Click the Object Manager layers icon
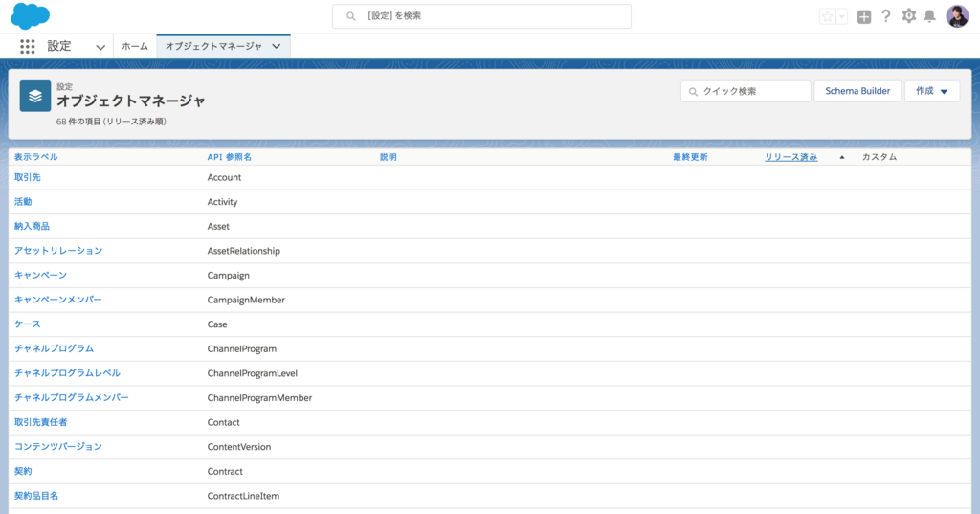The height and width of the screenshot is (514, 980). click(35, 96)
